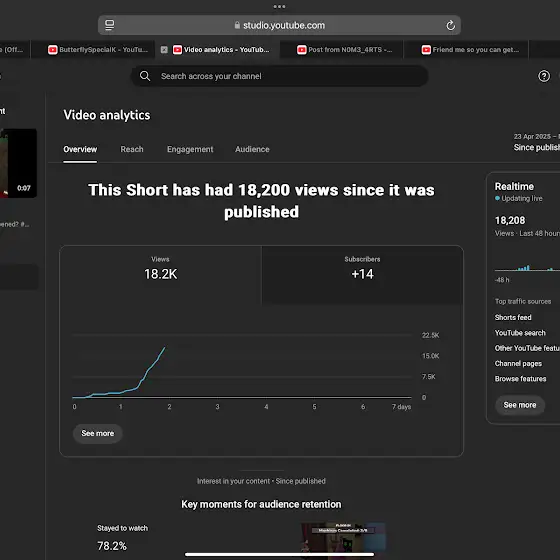Select the Views 18.2K metric card
This screenshot has width=560, height=560.
point(160,275)
